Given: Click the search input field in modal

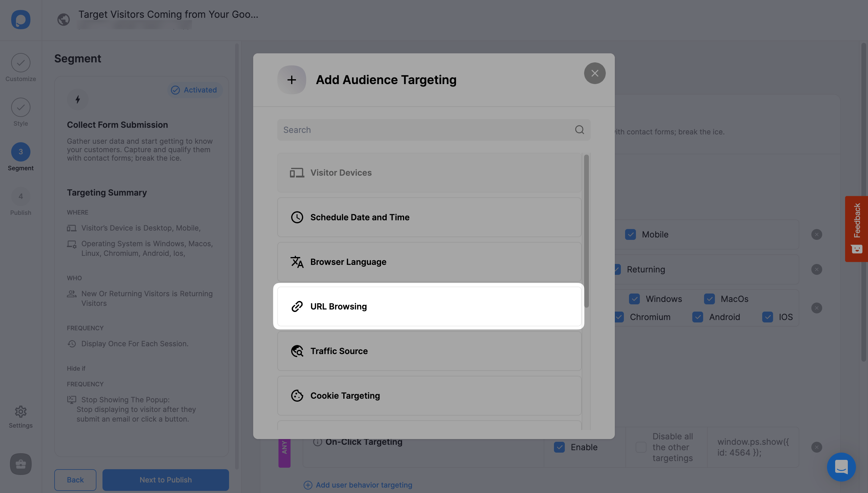Looking at the screenshot, I should click(433, 129).
